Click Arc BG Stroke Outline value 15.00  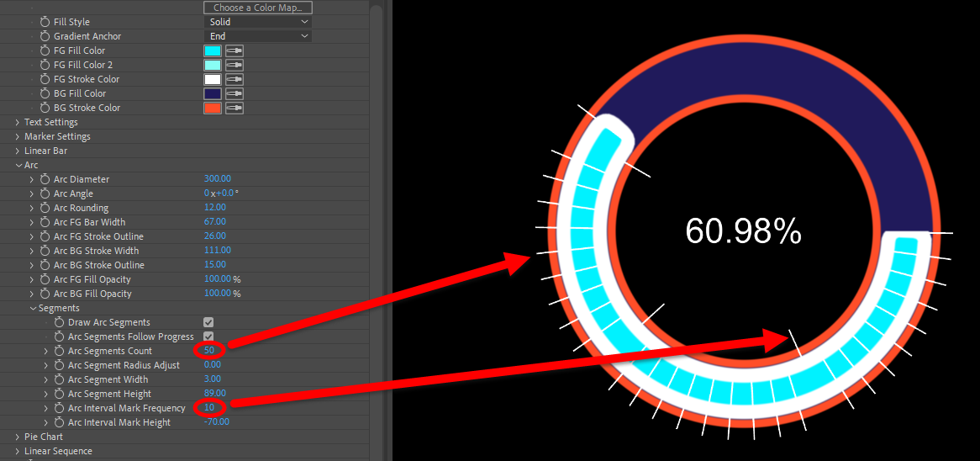coord(215,265)
